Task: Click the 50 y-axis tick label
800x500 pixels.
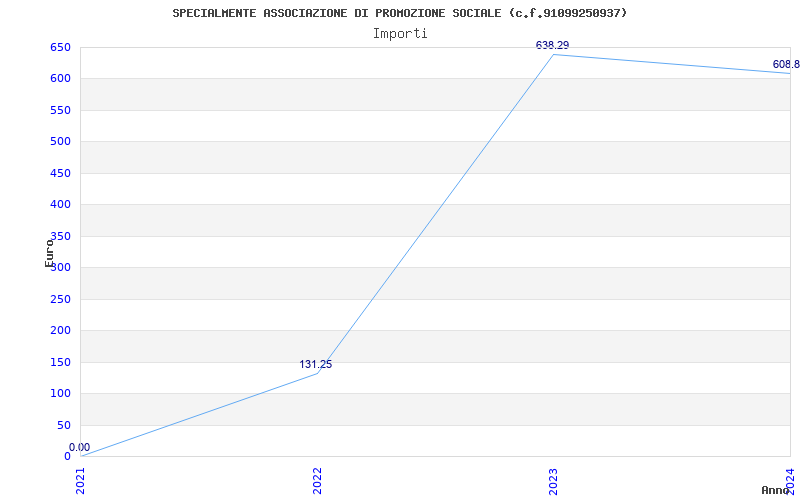Action: (x=64, y=425)
